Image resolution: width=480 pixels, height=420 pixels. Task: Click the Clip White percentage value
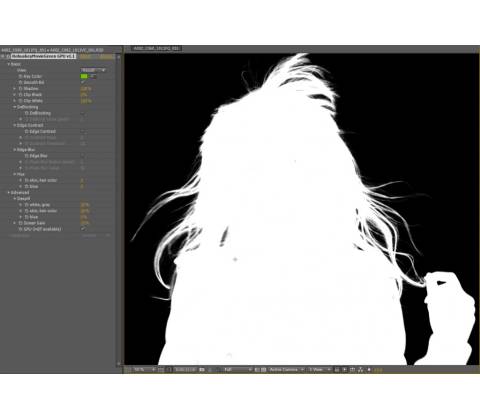click(x=86, y=101)
